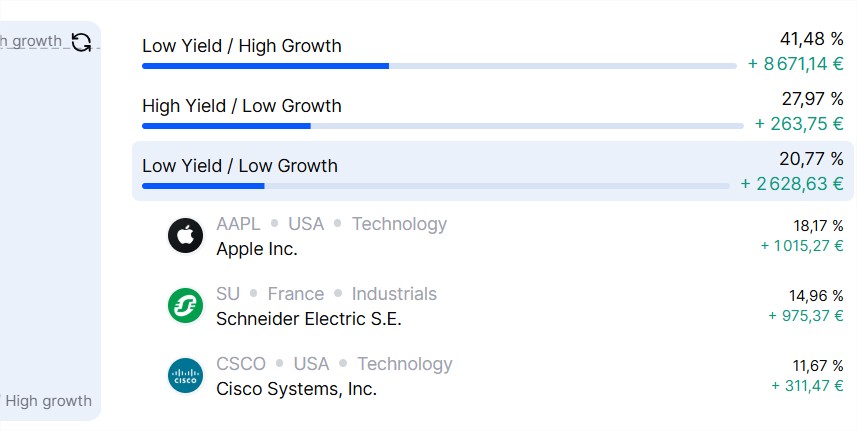Click the 18,17 % Apple performance value
This screenshot has height=431, width=857.
(818, 226)
